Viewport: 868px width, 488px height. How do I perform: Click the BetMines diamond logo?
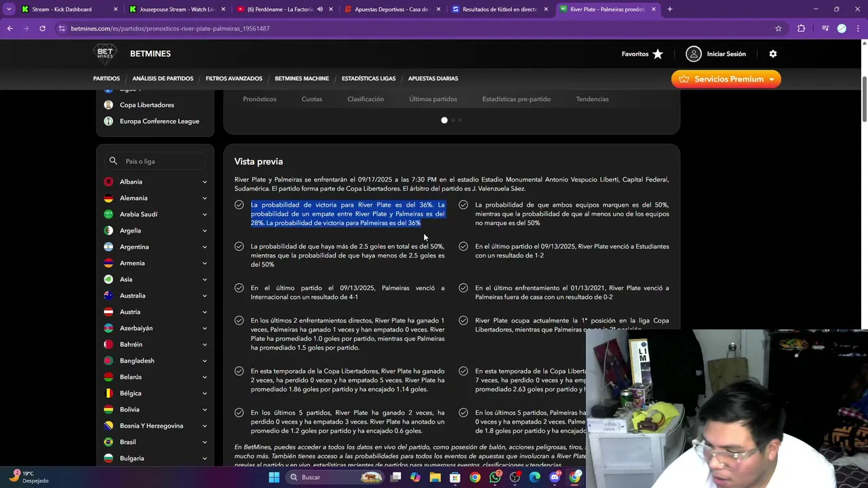[x=105, y=54]
